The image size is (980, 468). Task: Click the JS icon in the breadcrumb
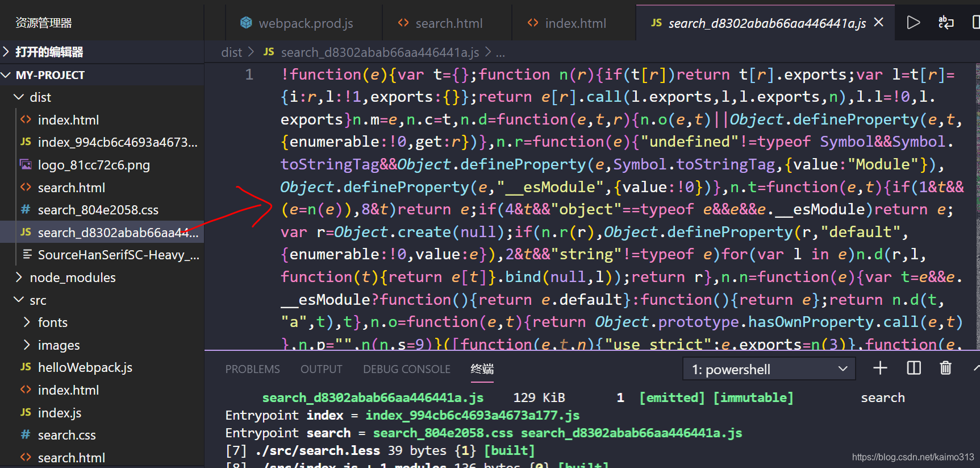tap(269, 52)
